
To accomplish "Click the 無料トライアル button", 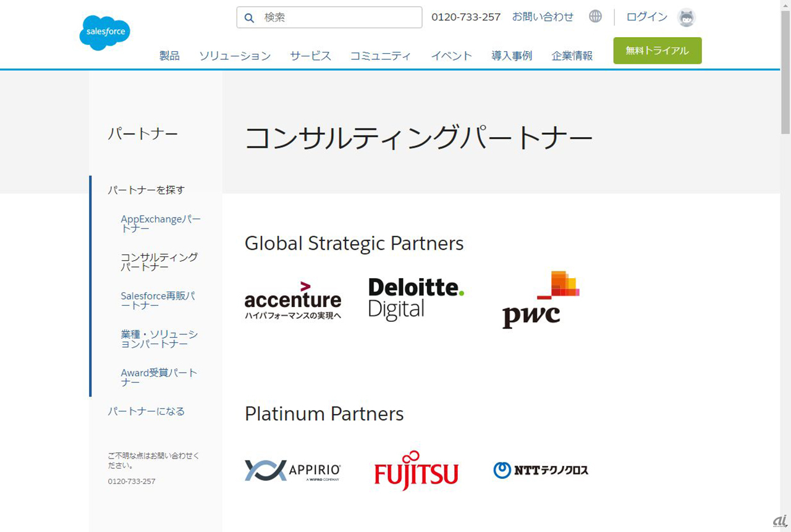I will pyautogui.click(x=658, y=51).
